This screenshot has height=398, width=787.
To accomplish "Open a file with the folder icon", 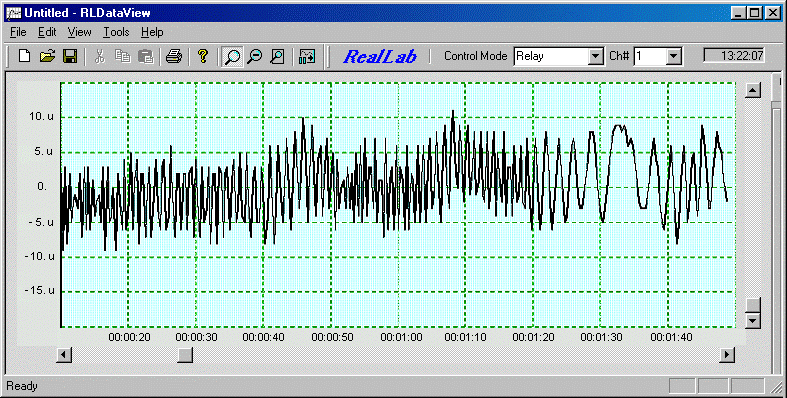I will coord(47,56).
